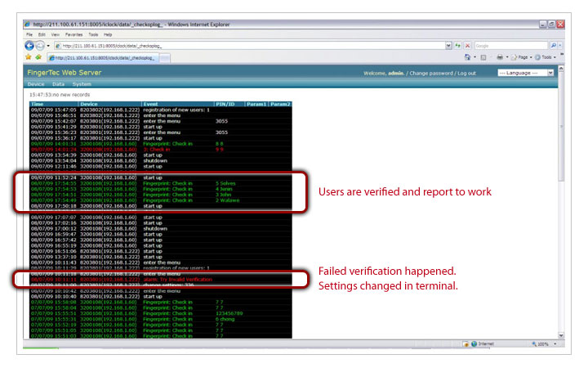Click the '2 Walawe' user entry

pyautogui.click(x=227, y=200)
